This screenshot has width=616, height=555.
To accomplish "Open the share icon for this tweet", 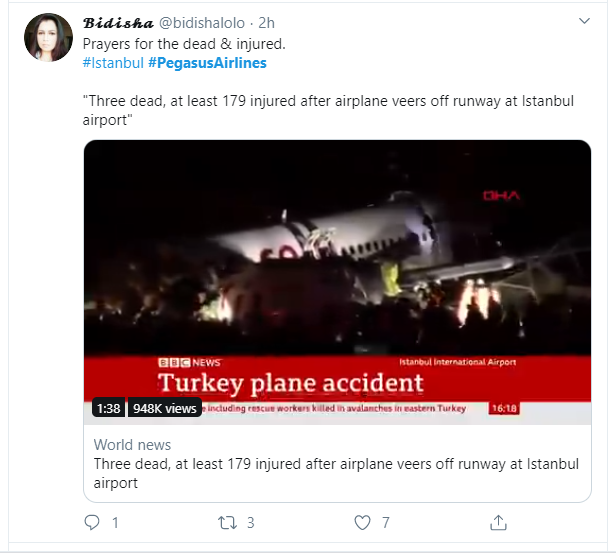I will [x=498, y=522].
